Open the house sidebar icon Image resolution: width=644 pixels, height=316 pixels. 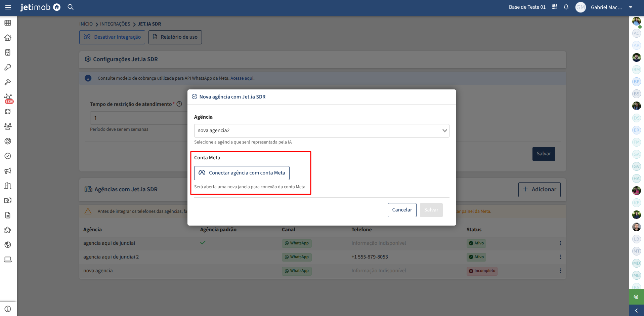tap(8, 38)
